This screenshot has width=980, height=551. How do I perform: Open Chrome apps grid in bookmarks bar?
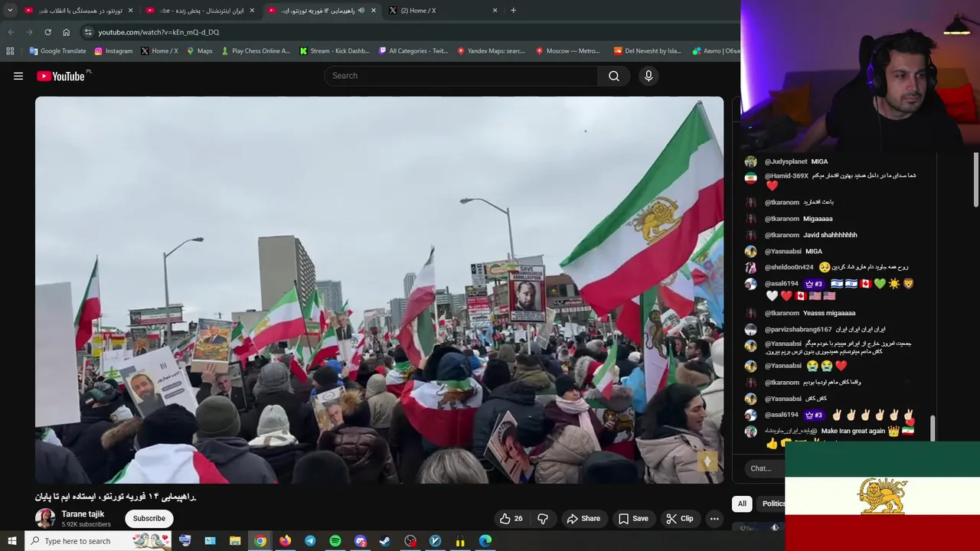(x=10, y=51)
